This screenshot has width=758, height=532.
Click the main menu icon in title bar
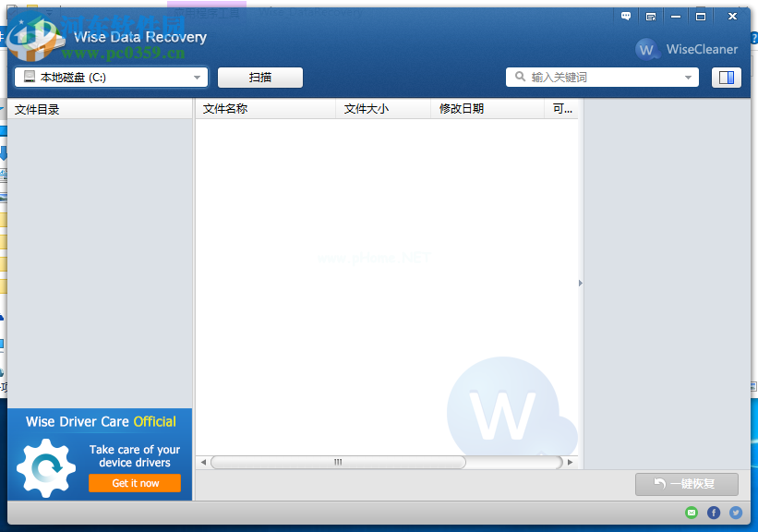tap(652, 16)
